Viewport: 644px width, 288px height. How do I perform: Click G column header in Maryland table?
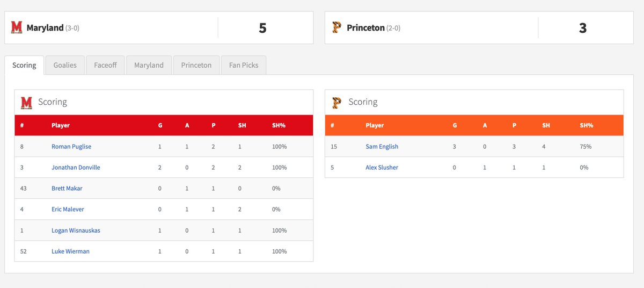point(160,125)
